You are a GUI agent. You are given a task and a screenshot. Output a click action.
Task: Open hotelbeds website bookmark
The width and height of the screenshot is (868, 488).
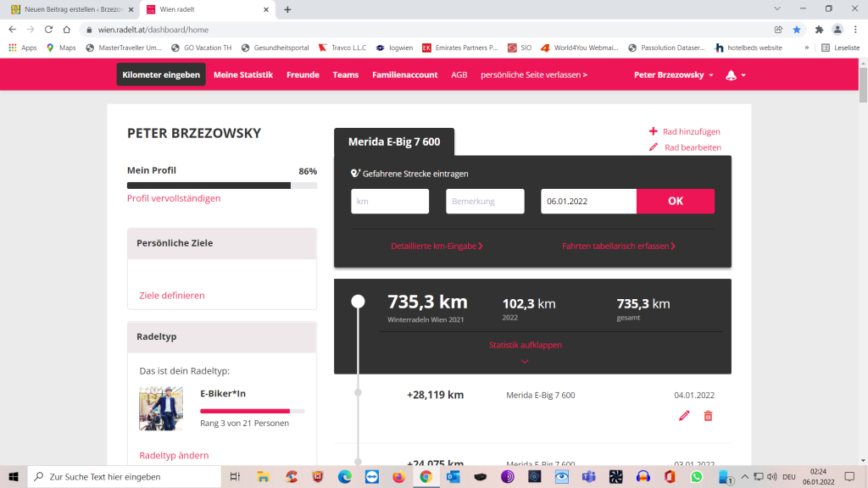[x=748, y=47]
